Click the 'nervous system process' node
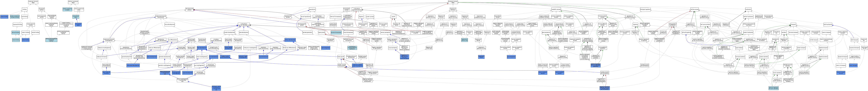Viewport: 868px width, 91px height. (x=383, y=25)
